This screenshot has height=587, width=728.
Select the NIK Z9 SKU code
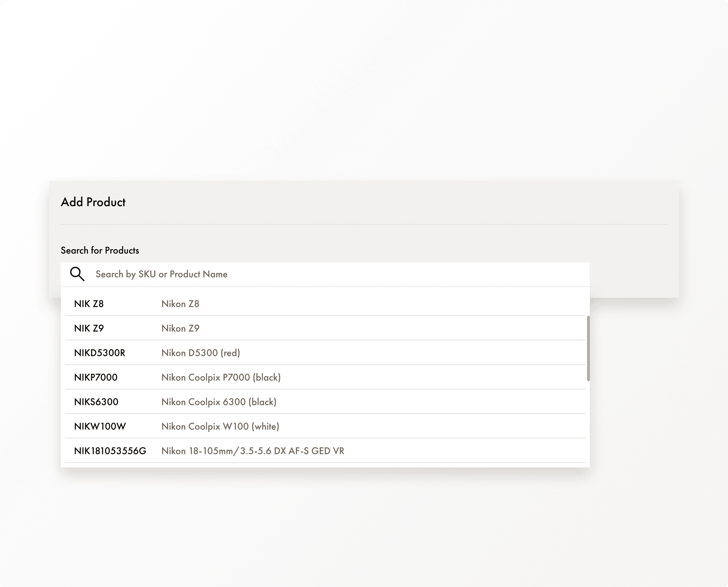(x=89, y=328)
